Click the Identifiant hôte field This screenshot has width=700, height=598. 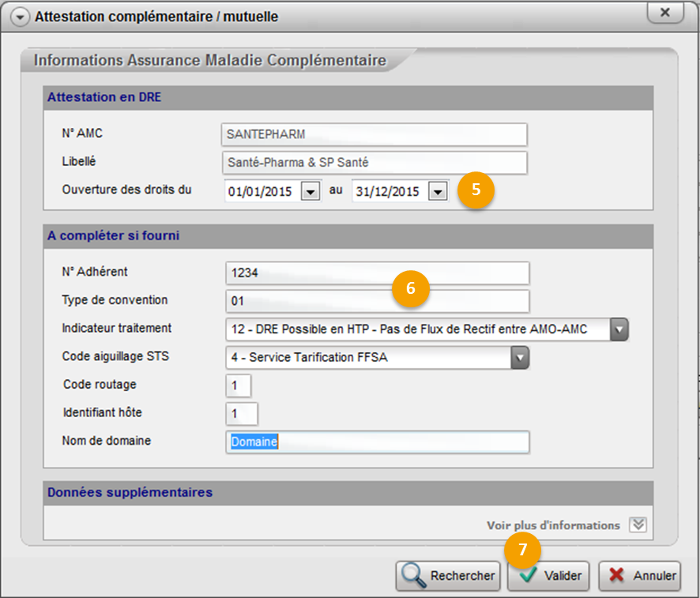coord(241,414)
